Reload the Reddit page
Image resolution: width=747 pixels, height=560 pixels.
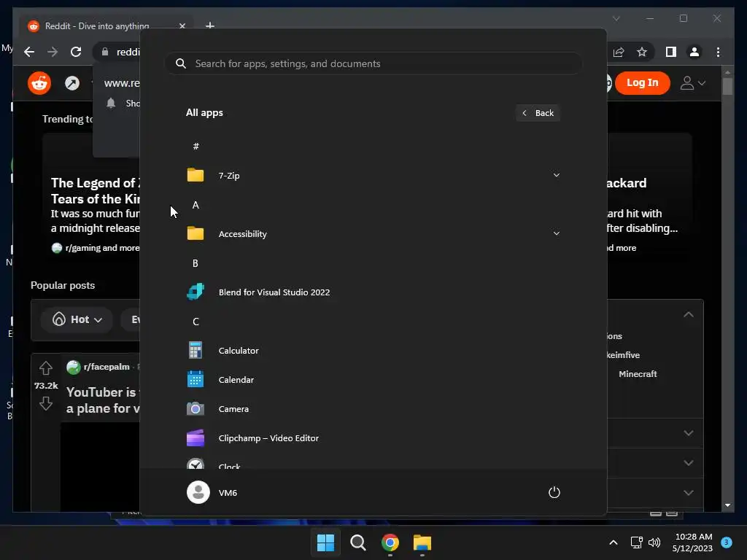pos(76,52)
